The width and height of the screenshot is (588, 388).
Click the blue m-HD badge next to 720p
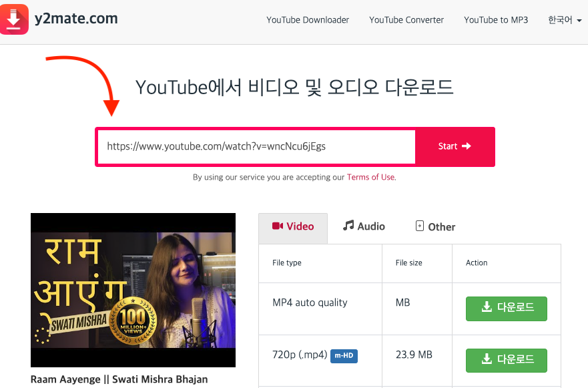click(344, 356)
